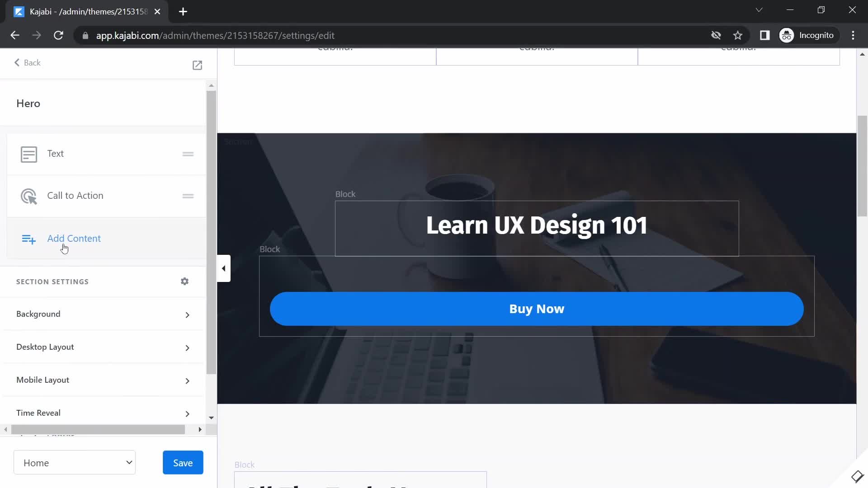The width and height of the screenshot is (868, 488).
Task: Click the third-party cookies blocked eye icon
Action: point(716,35)
